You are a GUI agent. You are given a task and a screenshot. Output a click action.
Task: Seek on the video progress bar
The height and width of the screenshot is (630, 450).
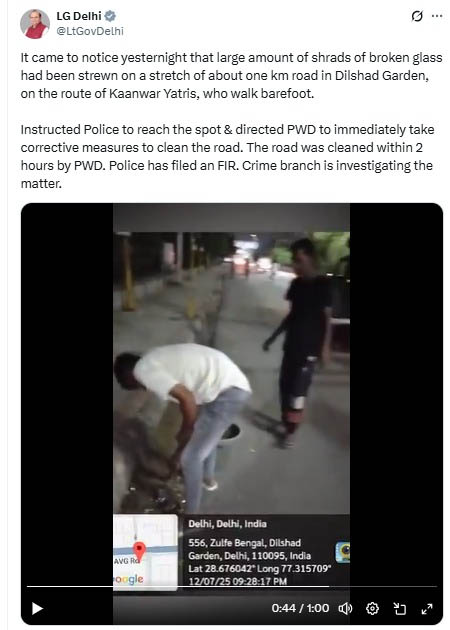(232, 587)
